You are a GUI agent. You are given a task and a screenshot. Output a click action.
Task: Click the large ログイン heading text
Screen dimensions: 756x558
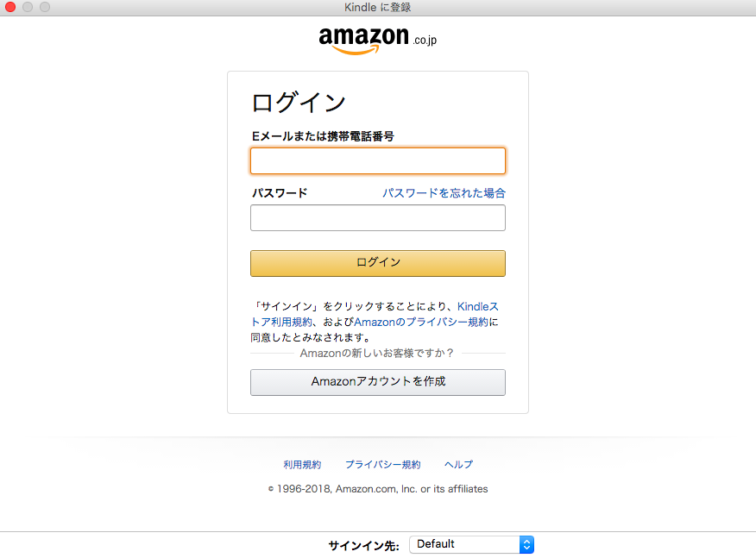coord(299,103)
